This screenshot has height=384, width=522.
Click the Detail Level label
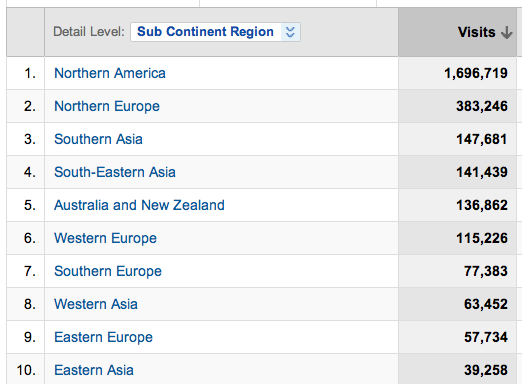89,32
